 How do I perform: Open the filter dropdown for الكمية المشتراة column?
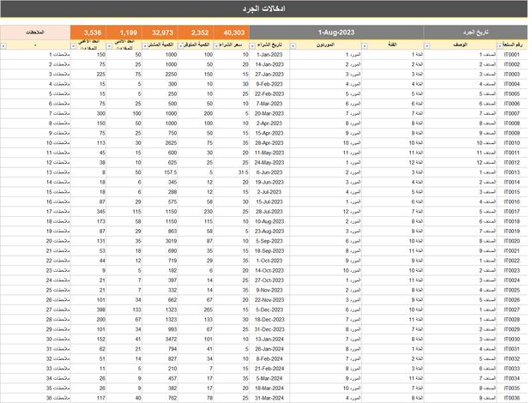pyautogui.click(x=145, y=46)
